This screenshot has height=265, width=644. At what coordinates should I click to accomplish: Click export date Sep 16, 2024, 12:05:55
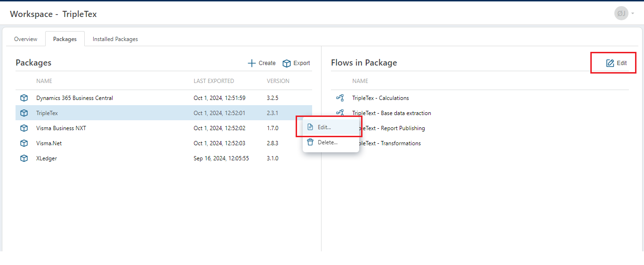[x=221, y=158]
